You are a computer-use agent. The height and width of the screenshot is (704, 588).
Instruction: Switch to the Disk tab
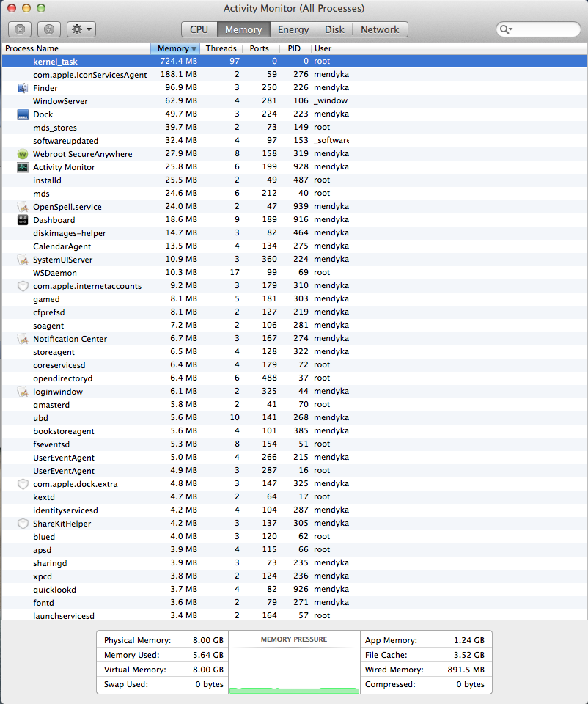click(x=334, y=29)
